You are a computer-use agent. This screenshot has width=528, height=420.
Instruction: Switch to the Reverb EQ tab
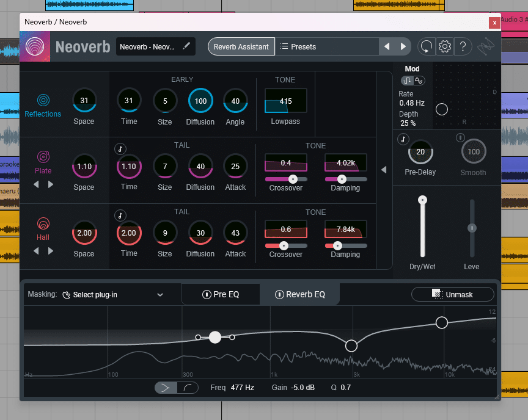(300, 294)
